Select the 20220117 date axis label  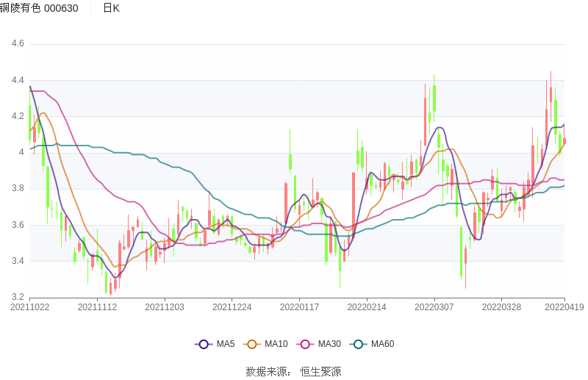pyautogui.click(x=299, y=307)
